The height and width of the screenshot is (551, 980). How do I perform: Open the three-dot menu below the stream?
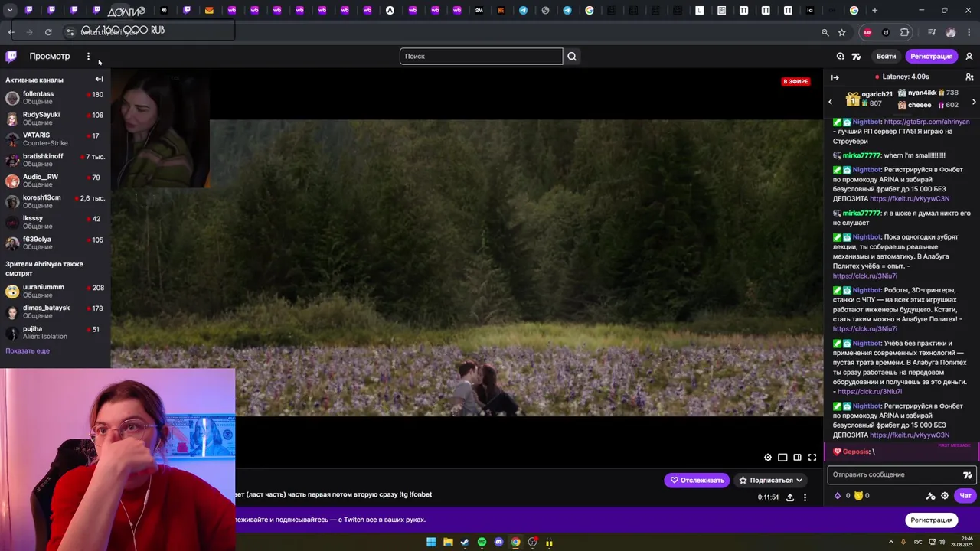[x=805, y=497]
